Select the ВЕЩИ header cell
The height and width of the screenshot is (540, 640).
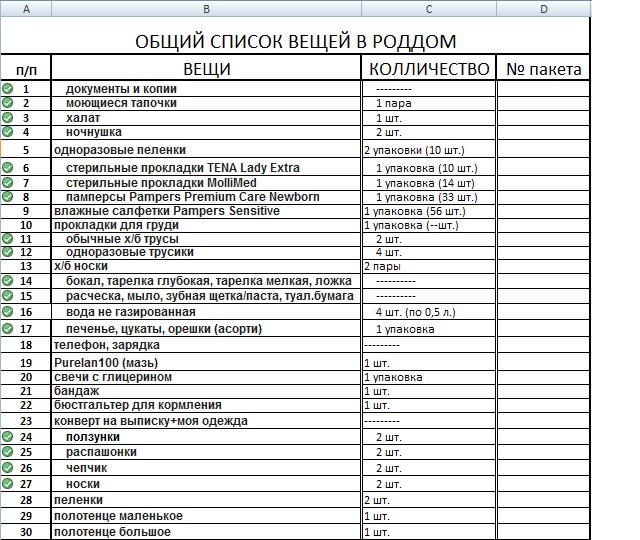(207, 68)
